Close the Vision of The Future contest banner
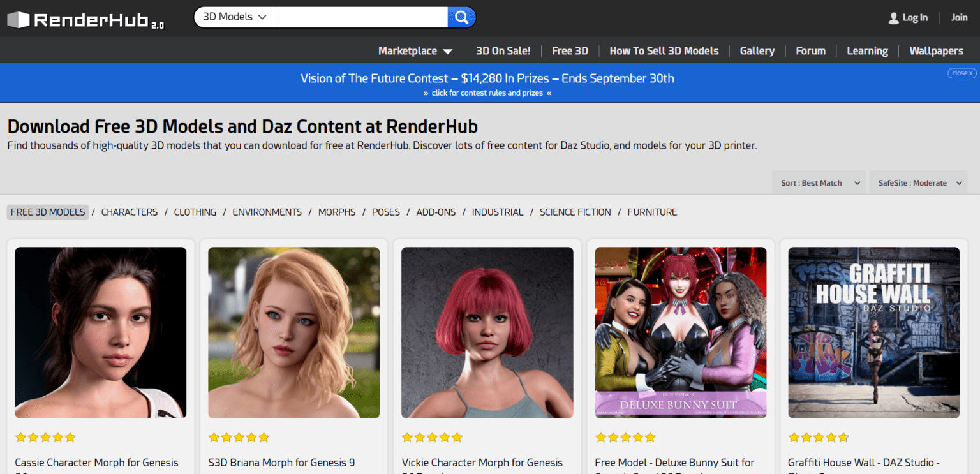The height and width of the screenshot is (474, 980). [x=961, y=73]
